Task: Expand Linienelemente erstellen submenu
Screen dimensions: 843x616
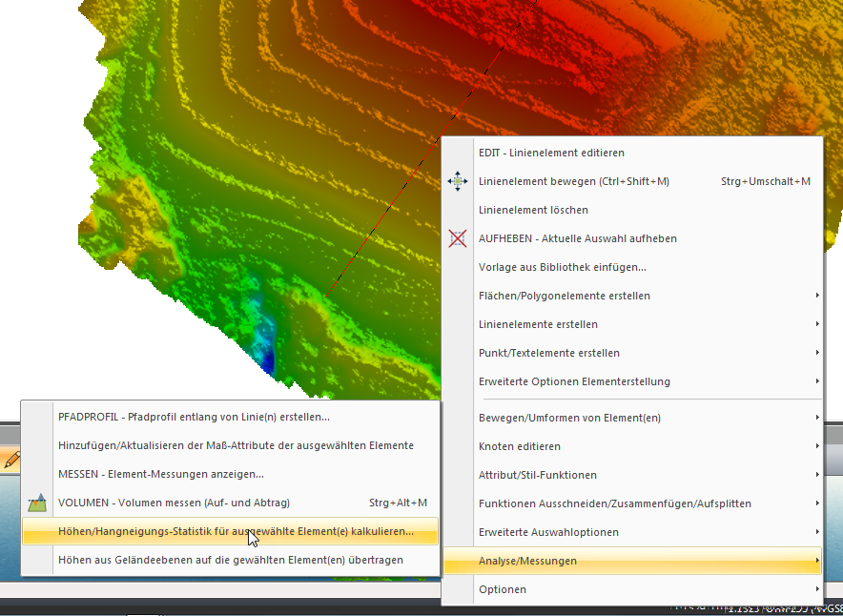Action: pyautogui.click(x=632, y=324)
